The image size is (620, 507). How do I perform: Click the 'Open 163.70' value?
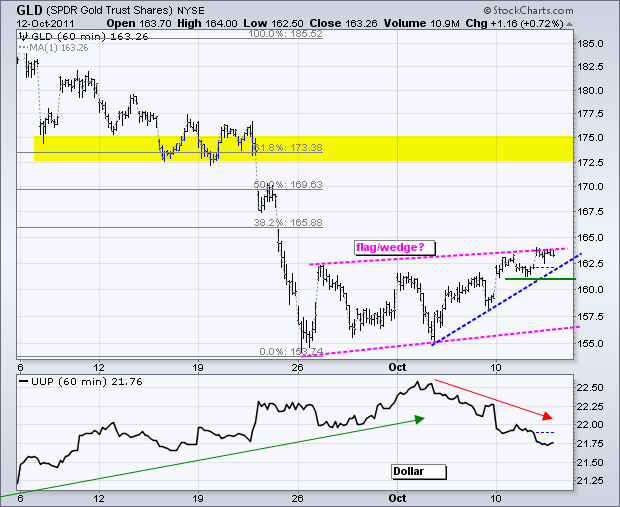(139, 23)
